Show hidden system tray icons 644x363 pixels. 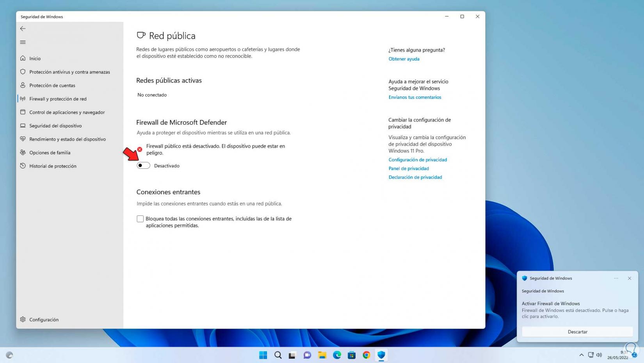point(582,355)
